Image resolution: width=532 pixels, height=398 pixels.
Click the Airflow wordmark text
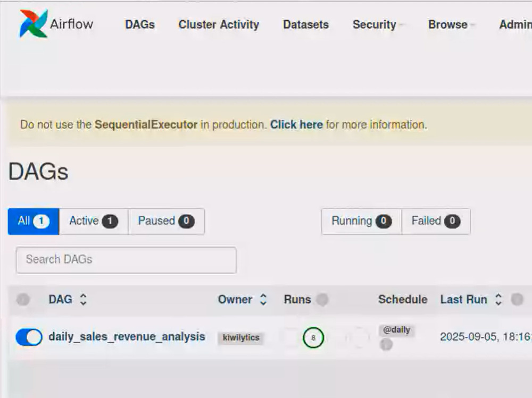[x=71, y=24]
